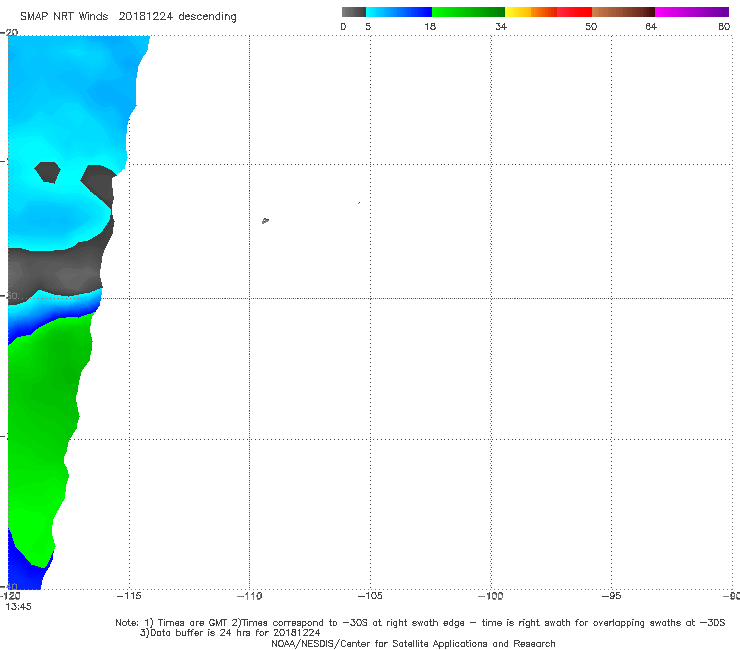Click the color bar label '50'

(591, 26)
